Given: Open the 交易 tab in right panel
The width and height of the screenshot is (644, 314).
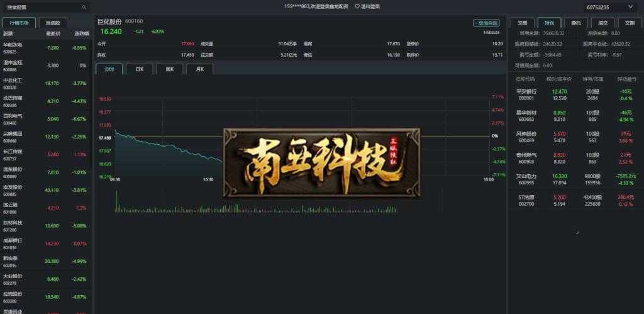Looking at the screenshot, I should (522, 23).
